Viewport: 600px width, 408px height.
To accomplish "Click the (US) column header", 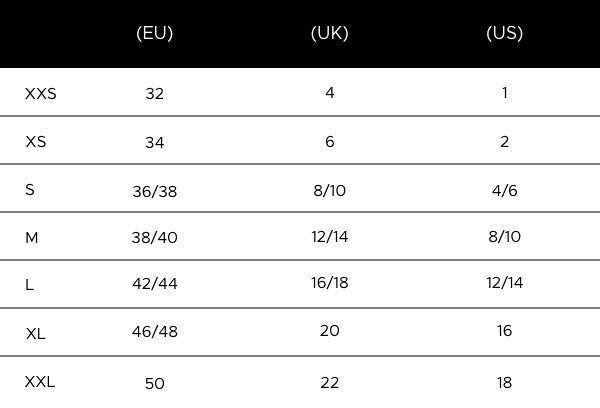I will 504,33.
